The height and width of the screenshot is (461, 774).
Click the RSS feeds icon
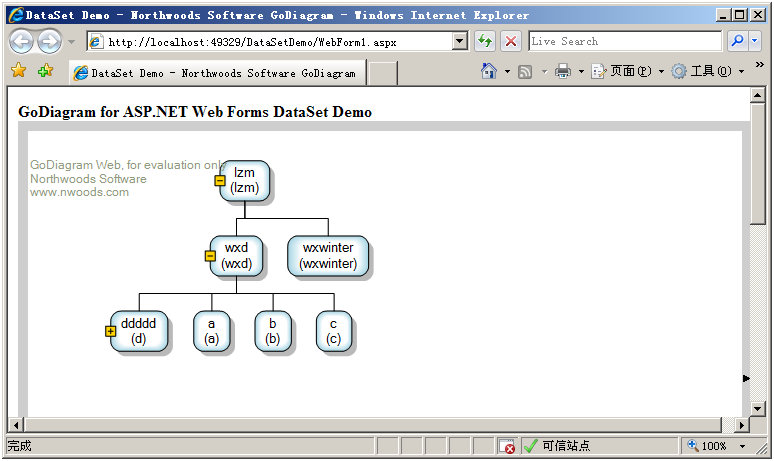pos(525,72)
